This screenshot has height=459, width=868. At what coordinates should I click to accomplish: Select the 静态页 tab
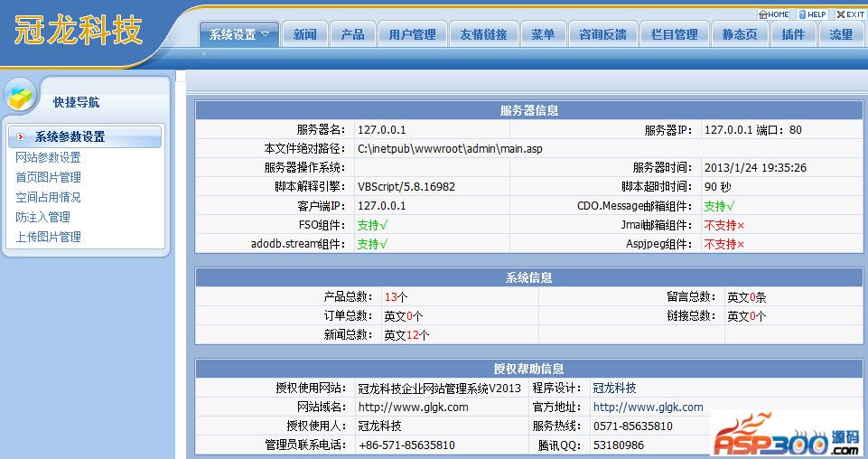[740, 34]
